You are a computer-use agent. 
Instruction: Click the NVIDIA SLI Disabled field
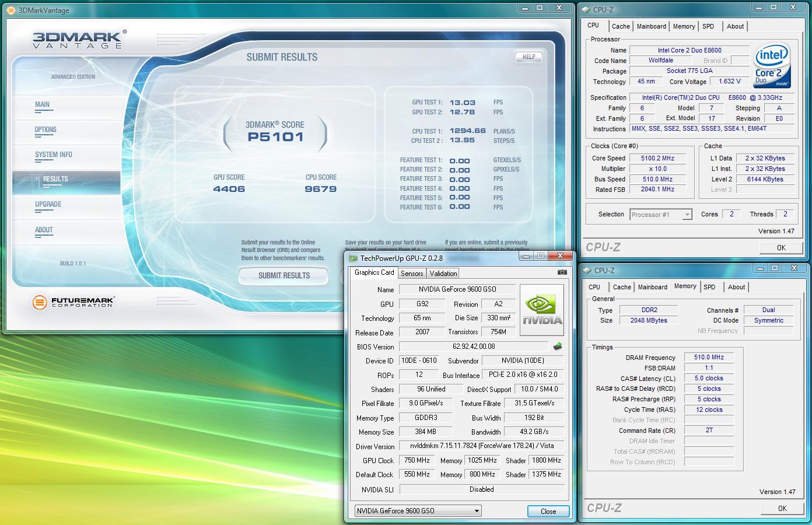[x=482, y=489]
